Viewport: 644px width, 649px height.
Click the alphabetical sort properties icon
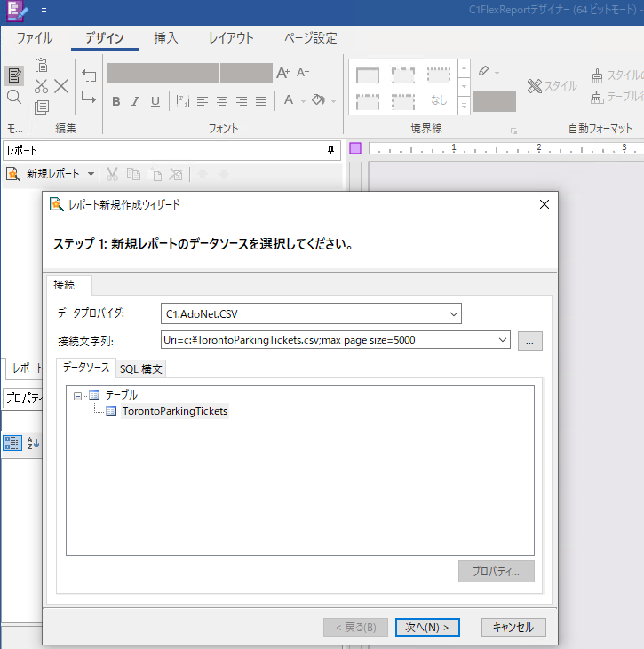(x=33, y=443)
